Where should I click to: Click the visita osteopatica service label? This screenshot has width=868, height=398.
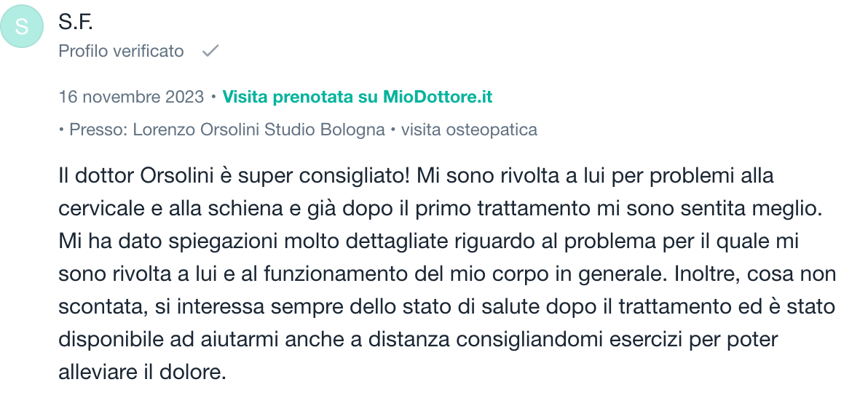pyautogui.click(x=469, y=130)
